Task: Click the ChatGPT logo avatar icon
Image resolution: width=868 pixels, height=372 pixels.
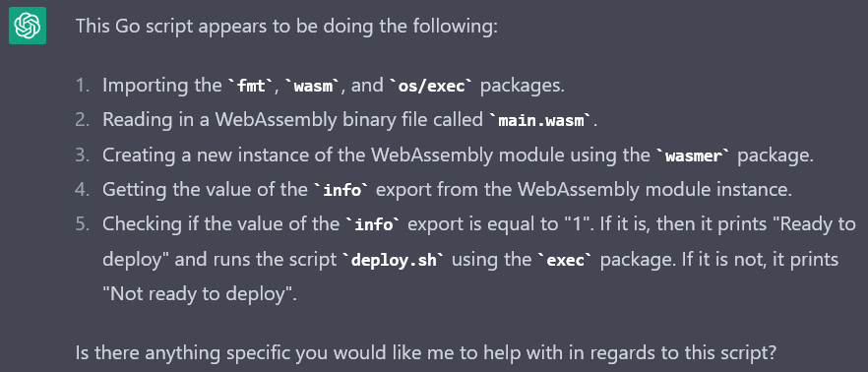Action: (x=28, y=26)
